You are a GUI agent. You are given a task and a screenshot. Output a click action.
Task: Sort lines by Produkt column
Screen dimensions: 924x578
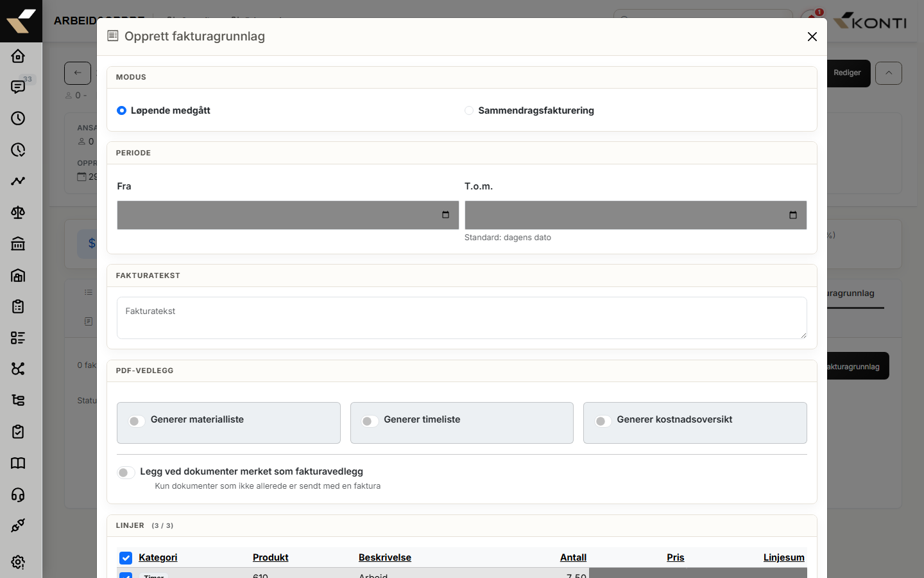pos(271,557)
